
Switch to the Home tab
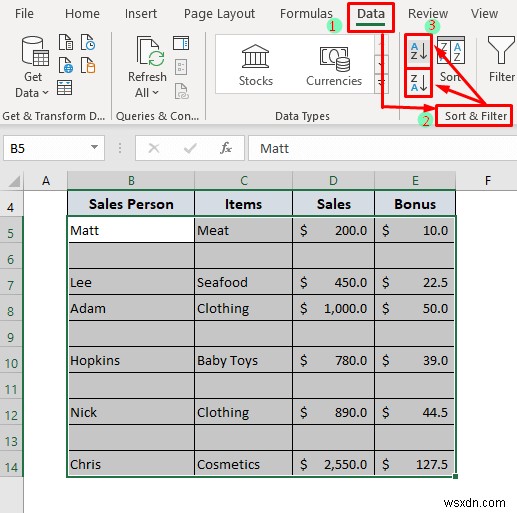click(82, 14)
